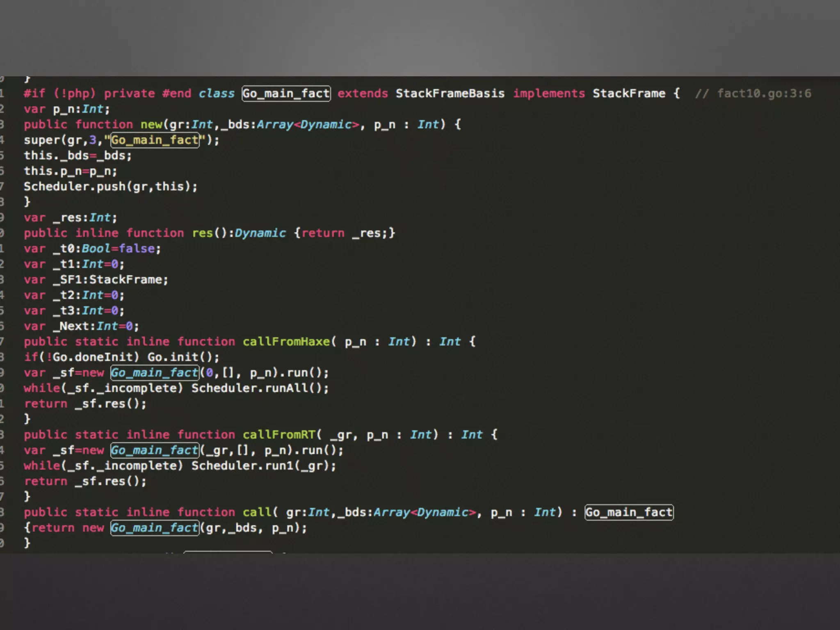Screen dimensions: 840x630
Task: Click the #if (!php) conditional directive
Action: click(59, 94)
